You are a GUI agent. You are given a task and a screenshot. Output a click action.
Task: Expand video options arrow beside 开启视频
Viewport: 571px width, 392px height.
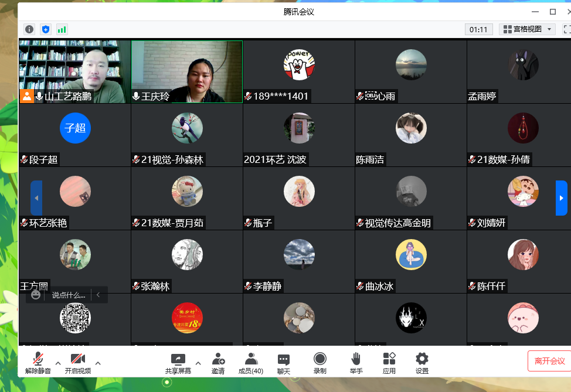pos(98,363)
